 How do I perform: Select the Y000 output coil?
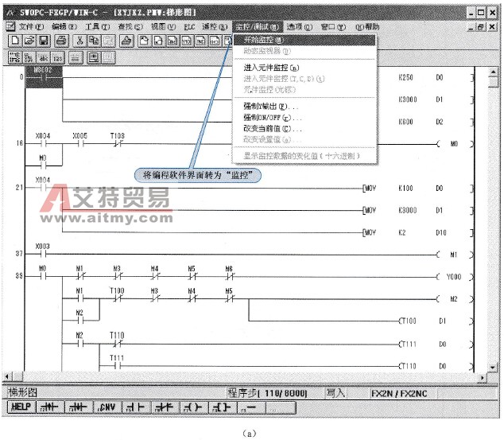(x=454, y=277)
